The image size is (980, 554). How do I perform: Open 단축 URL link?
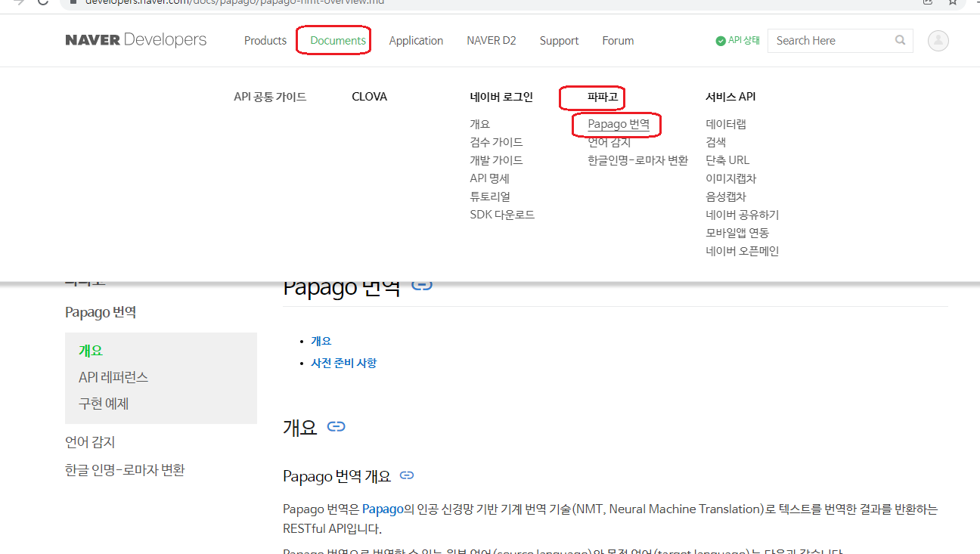pyautogui.click(x=727, y=160)
